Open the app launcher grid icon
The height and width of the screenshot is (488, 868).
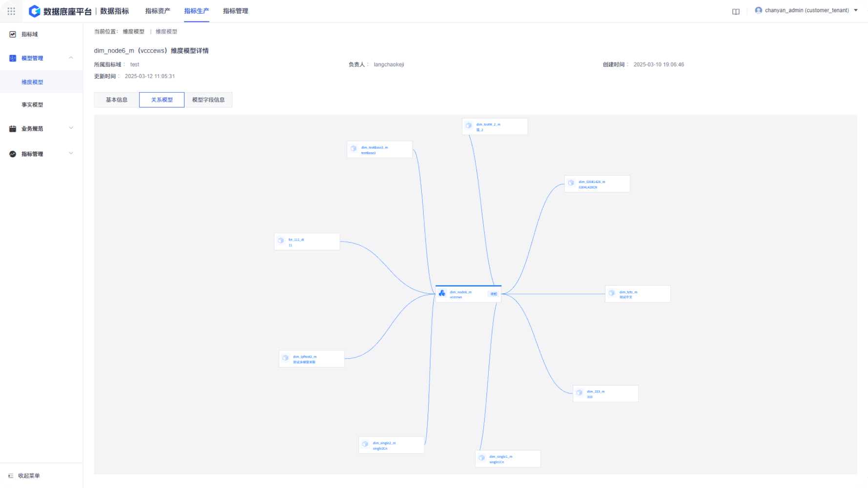(11, 11)
